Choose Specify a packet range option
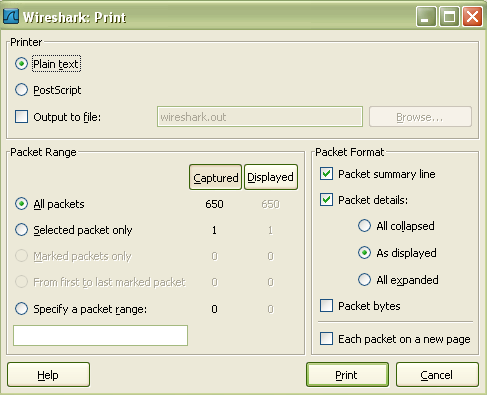Screen dimensions: 487x395 [x=21, y=309]
